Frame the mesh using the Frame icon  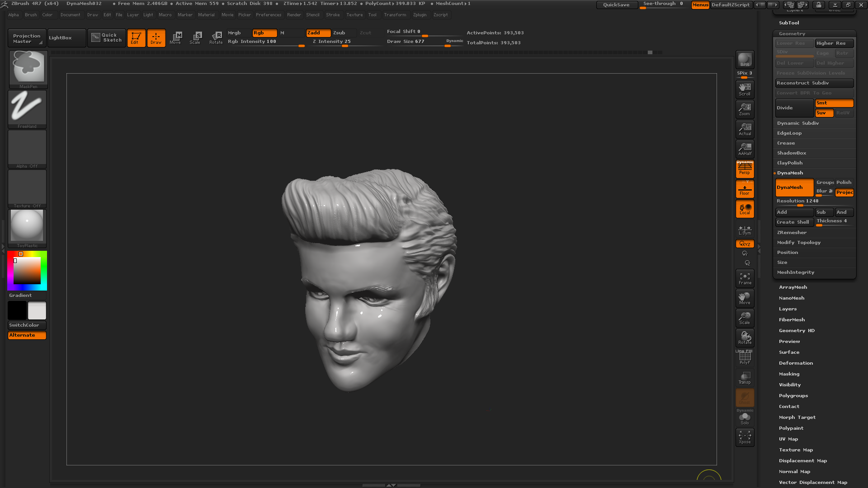[x=745, y=278]
